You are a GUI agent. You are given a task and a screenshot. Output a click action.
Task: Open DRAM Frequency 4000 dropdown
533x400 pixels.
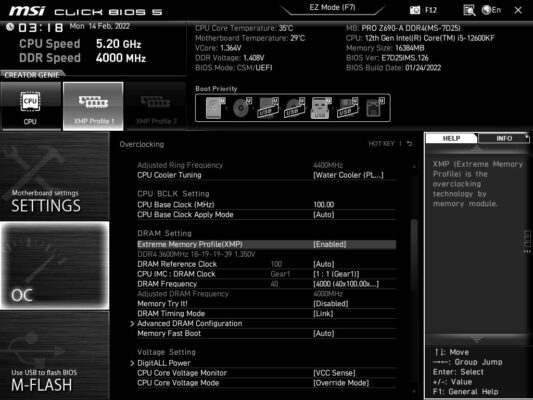346,284
